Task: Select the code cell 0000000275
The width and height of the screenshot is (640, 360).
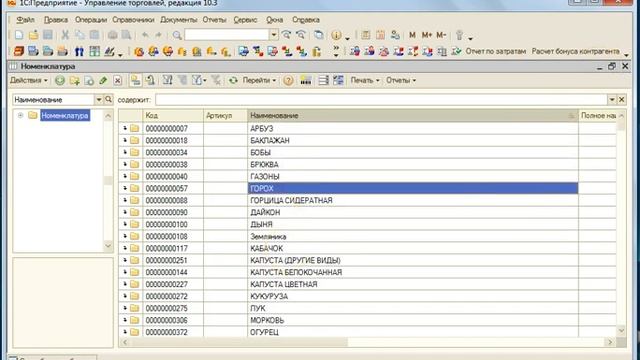Action: [x=173, y=308]
